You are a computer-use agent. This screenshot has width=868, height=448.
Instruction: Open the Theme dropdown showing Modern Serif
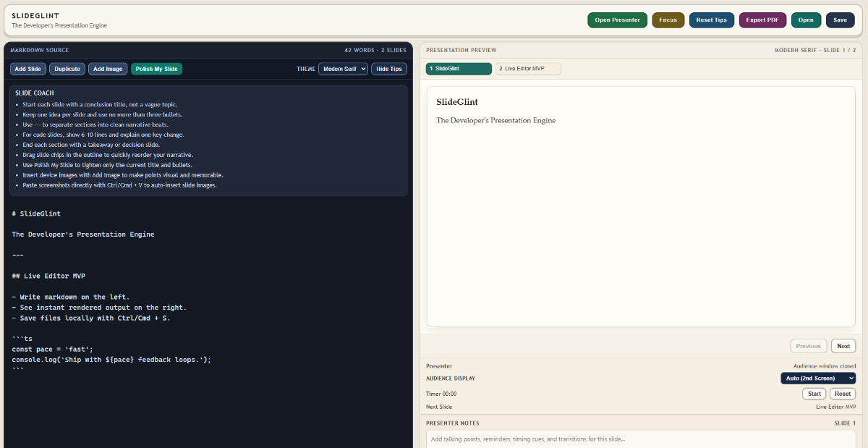[343, 69]
